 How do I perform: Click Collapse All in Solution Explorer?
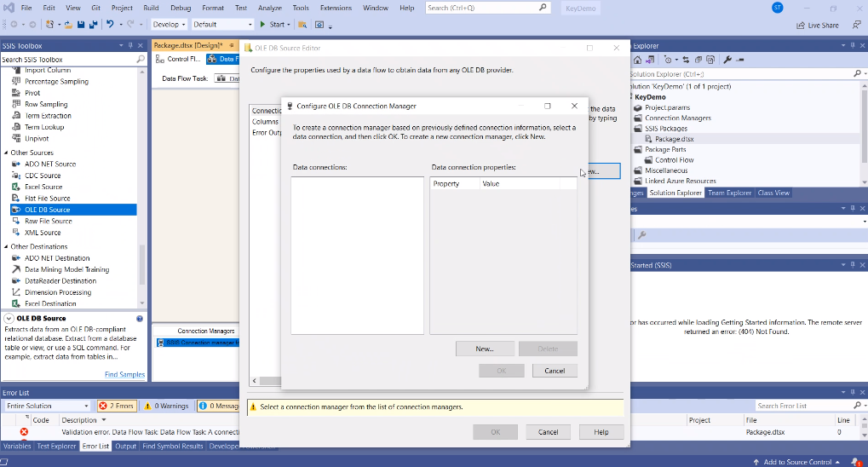(698, 60)
